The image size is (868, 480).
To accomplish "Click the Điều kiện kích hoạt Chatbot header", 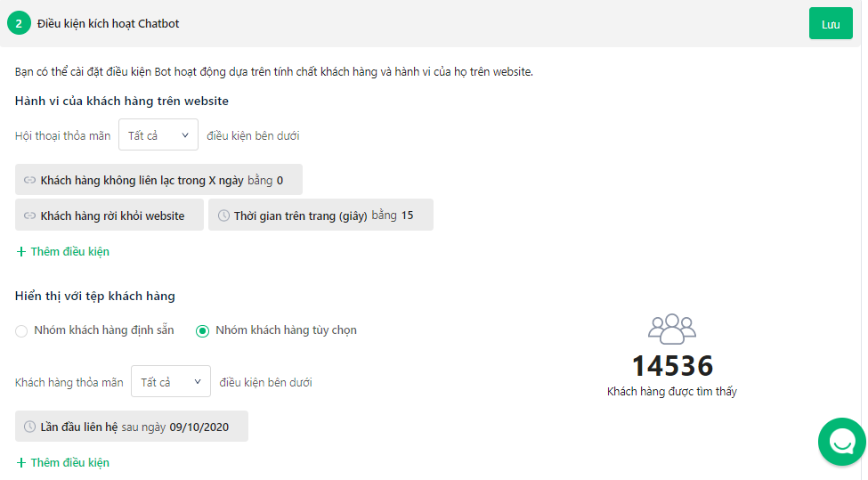I will click(x=108, y=23).
